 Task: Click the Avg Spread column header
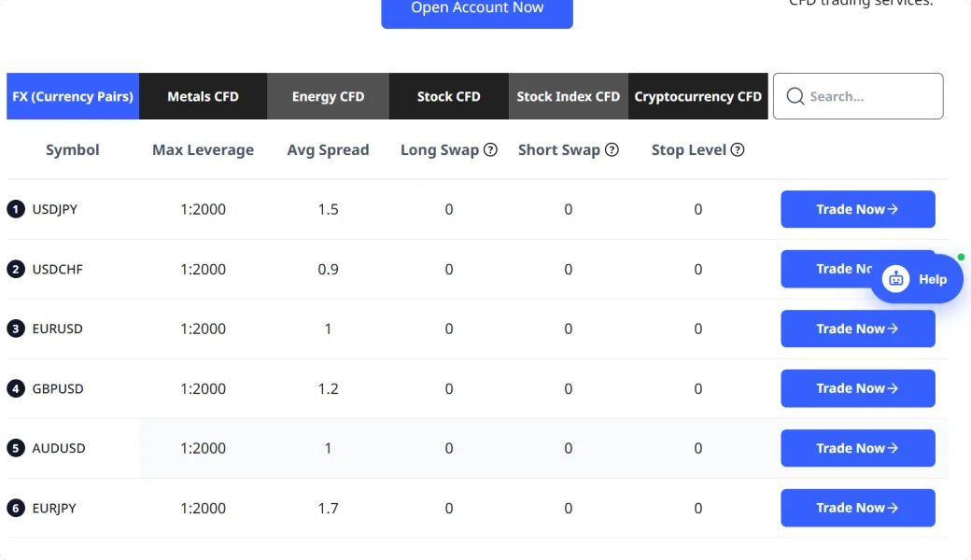point(329,149)
